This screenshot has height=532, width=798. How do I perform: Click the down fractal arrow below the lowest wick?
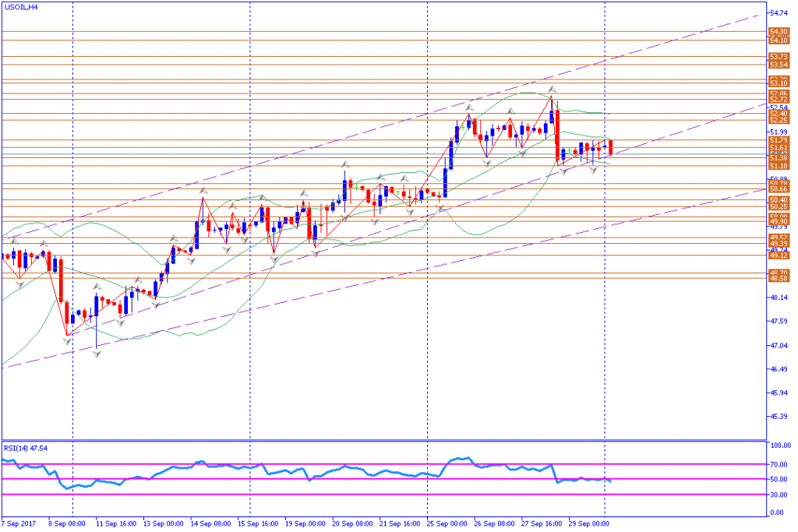(97, 354)
